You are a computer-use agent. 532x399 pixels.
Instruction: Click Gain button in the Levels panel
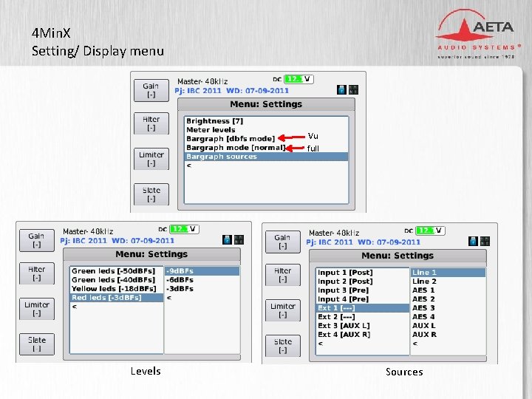37,241
